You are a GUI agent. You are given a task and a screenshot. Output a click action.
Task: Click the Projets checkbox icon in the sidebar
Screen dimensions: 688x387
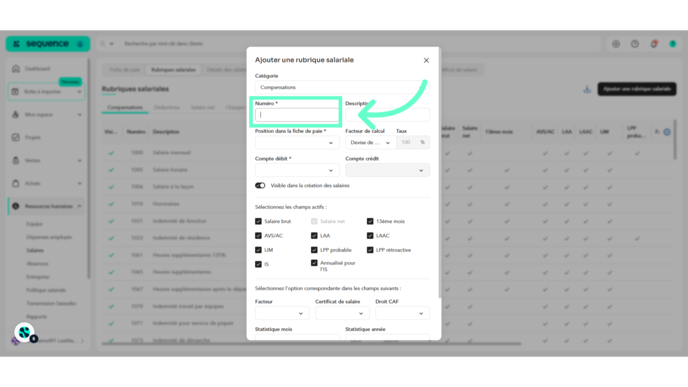tap(15, 137)
